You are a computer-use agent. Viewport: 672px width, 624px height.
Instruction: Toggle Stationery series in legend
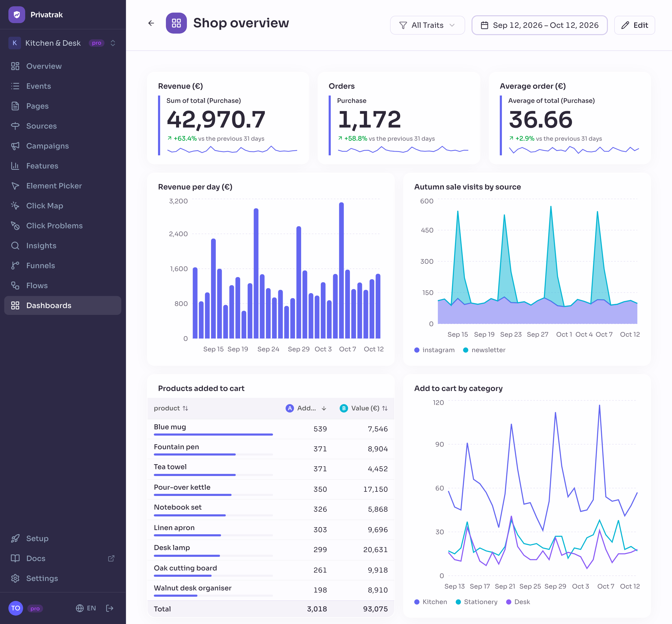pos(476,602)
